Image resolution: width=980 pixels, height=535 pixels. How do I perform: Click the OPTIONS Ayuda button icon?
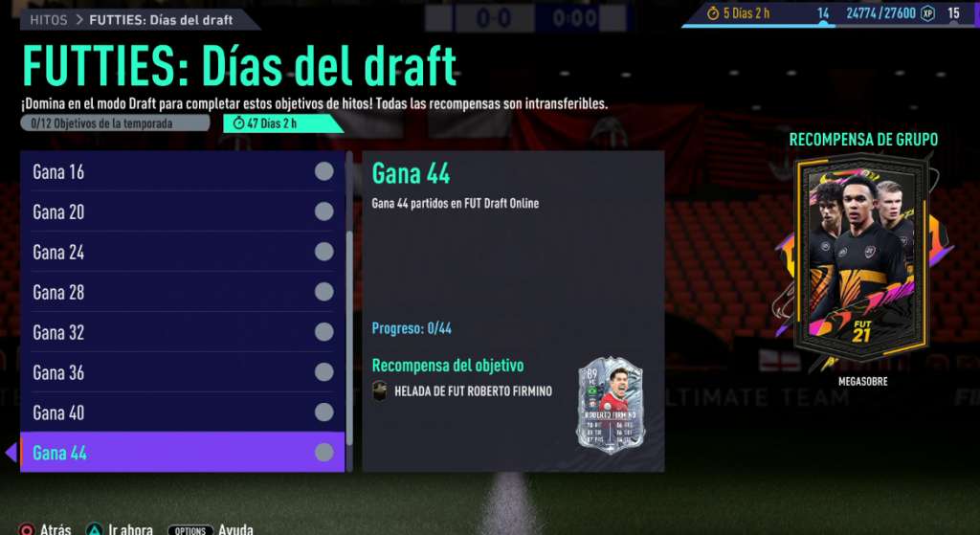(190, 530)
